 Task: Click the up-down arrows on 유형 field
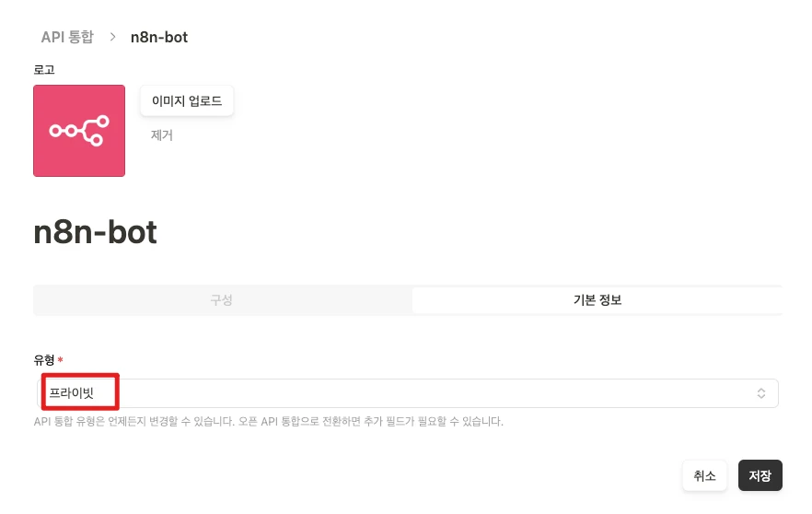click(x=761, y=393)
